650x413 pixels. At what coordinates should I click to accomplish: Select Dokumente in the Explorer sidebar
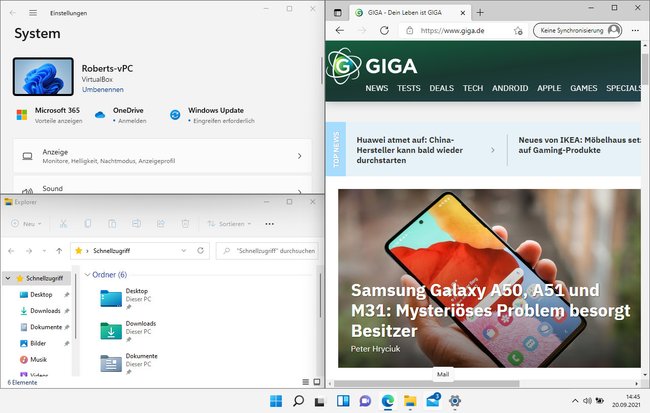pyautogui.click(x=46, y=327)
